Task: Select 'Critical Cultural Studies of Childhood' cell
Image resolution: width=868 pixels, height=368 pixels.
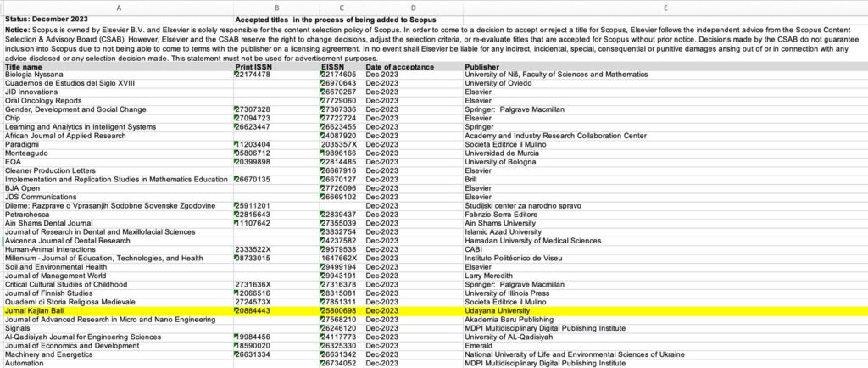Action: point(119,284)
